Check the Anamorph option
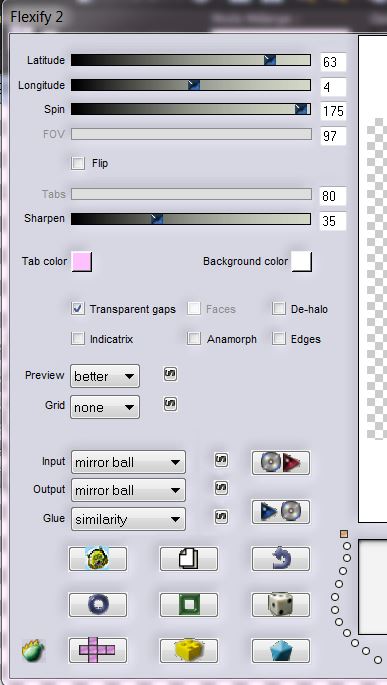This screenshot has width=387, height=685. click(194, 339)
